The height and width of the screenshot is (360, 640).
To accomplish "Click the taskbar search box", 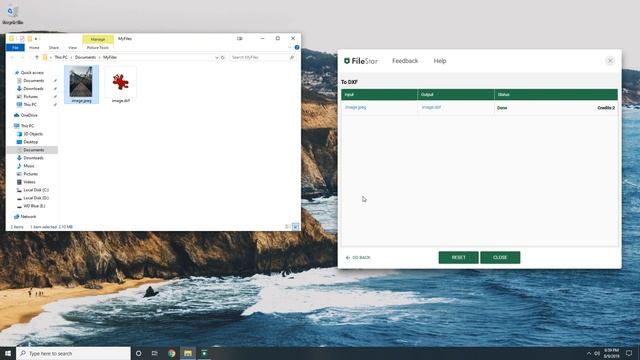I will (x=73, y=353).
